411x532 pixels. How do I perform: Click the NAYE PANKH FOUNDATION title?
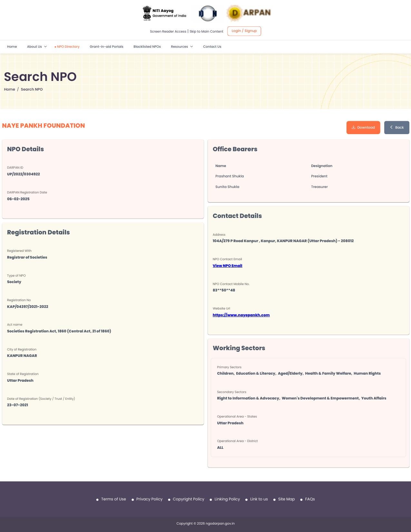44,126
